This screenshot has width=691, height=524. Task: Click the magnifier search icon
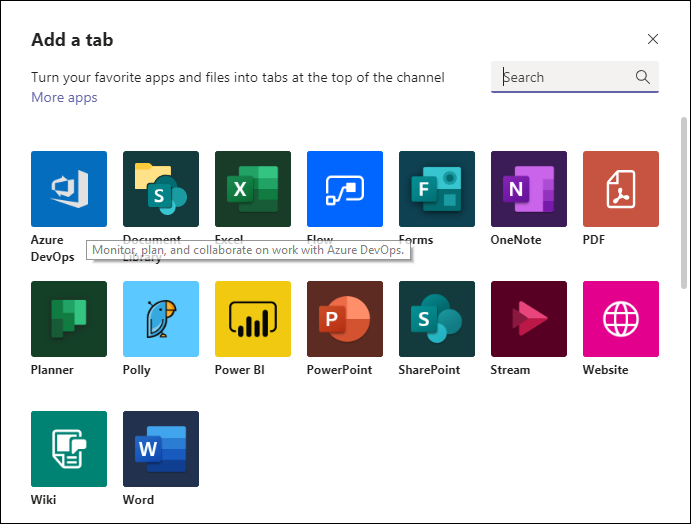(643, 77)
